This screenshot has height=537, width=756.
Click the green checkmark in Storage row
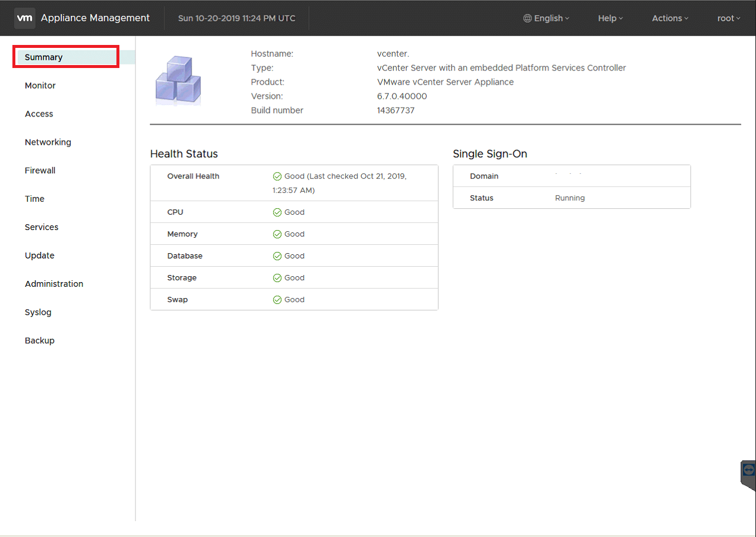point(277,278)
